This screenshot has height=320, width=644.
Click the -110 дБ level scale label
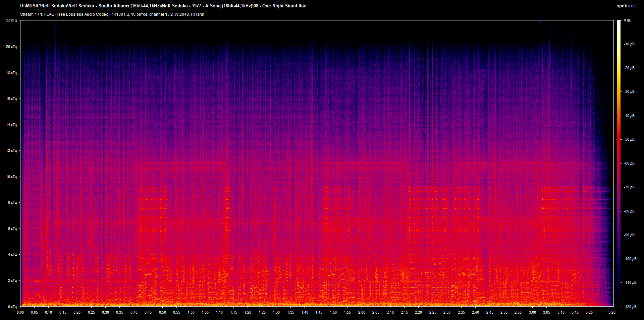point(630,283)
